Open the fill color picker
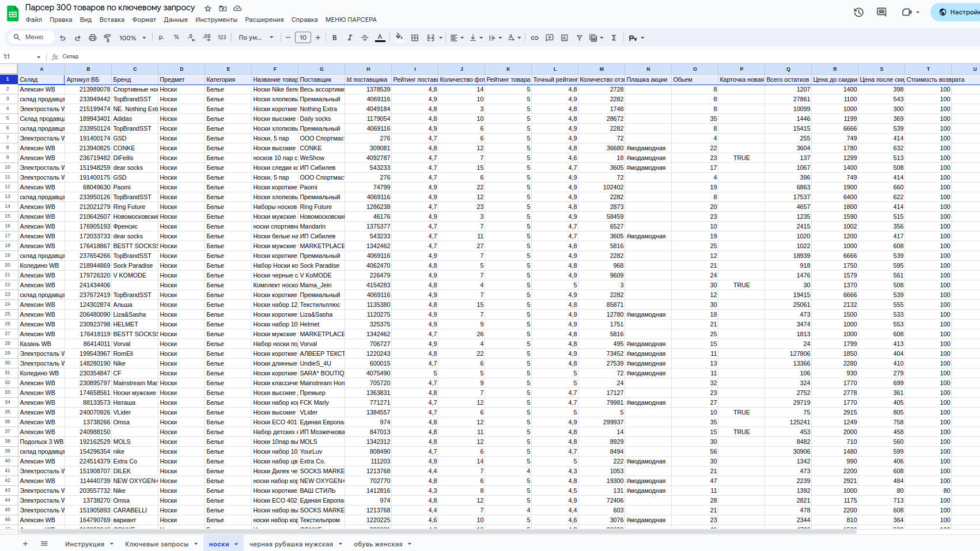This screenshot has height=551, width=980. tap(399, 38)
